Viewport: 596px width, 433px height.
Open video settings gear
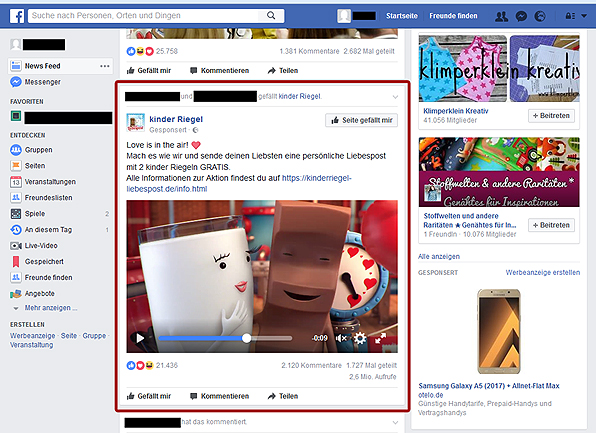click(360, 338)
